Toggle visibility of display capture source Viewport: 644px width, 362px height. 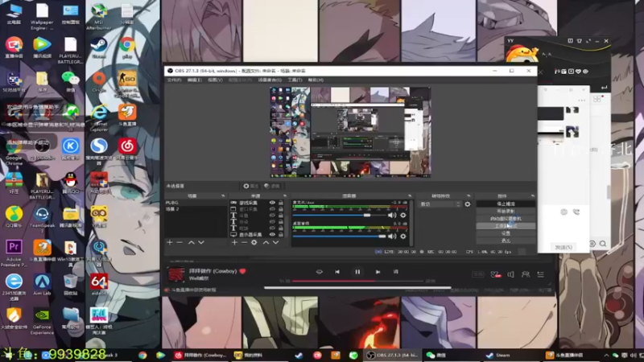coord(272,234)
